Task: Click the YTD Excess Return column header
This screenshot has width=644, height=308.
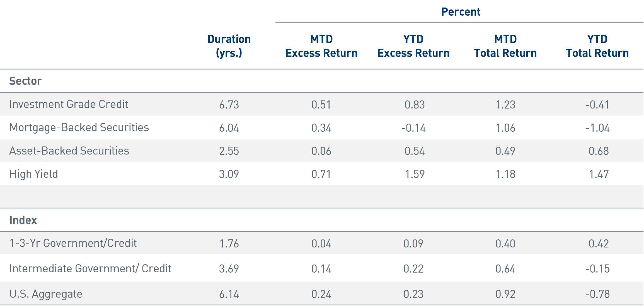Action: pyautogui.click(x=413, y=46)
